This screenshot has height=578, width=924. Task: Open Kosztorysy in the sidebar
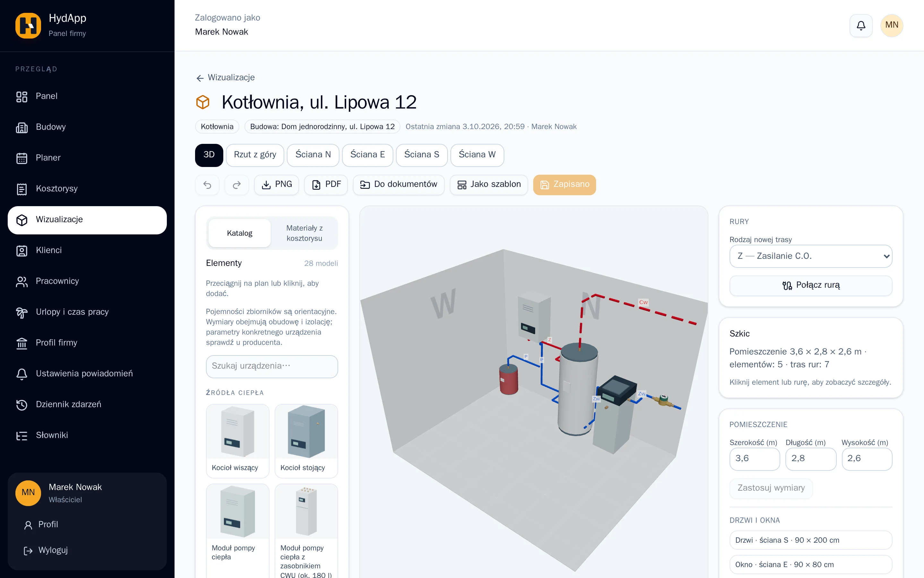(87, 189)
